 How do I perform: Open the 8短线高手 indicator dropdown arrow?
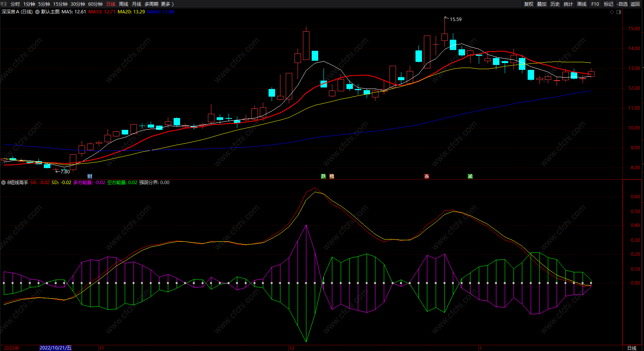(3, 183)
